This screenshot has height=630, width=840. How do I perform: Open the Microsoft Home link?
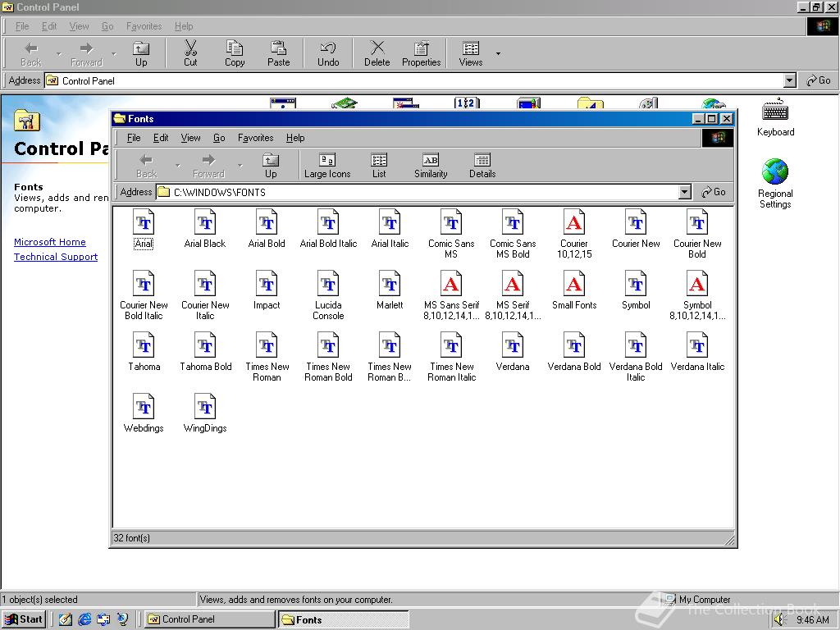coord(50,242)
